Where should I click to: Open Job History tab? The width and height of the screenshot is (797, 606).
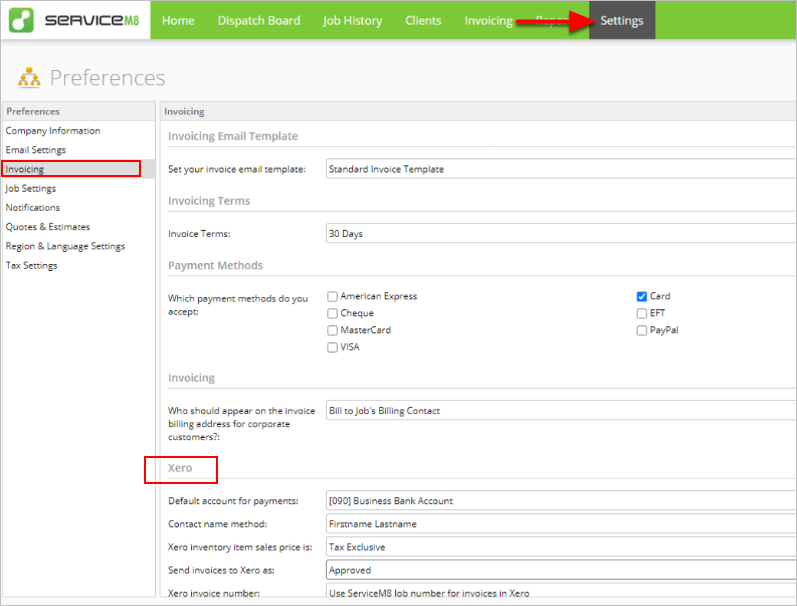coord(352,20)
